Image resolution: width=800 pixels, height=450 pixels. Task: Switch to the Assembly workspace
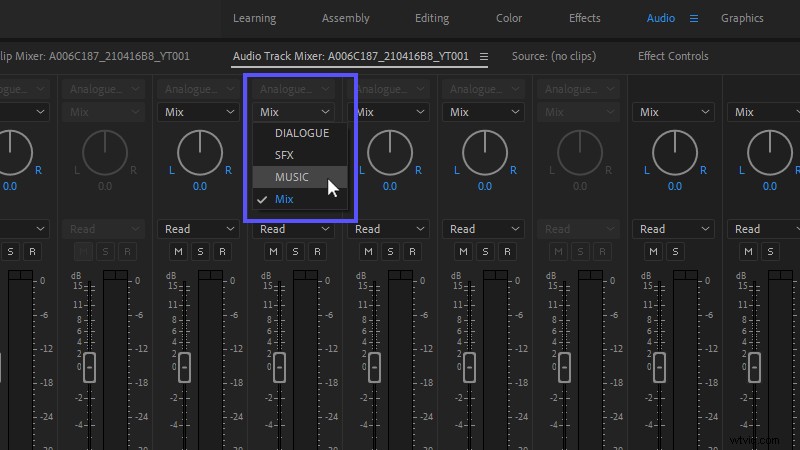[x=345, y=18]
